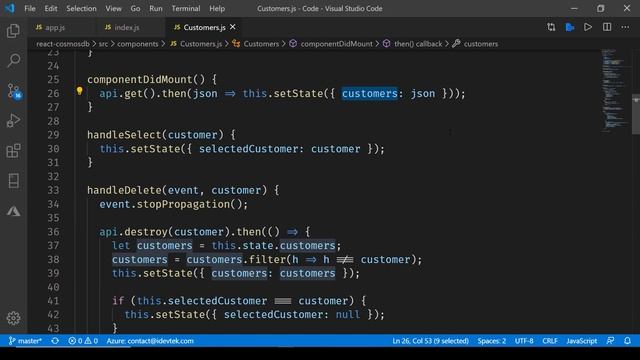This screenshot has height=360, width=640.
Task: Change the UTF-8 encoding
Action: click(524, 341)
